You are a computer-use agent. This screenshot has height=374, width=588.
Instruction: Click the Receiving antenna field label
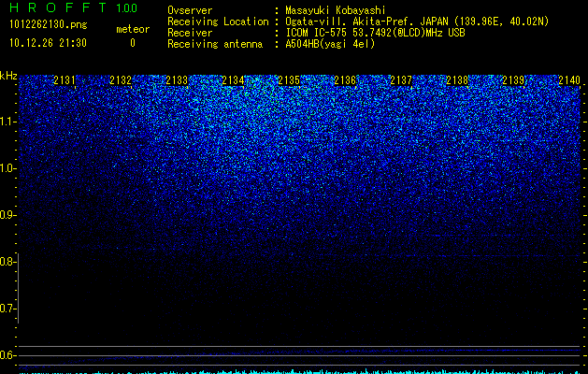(x=215, y=44)
